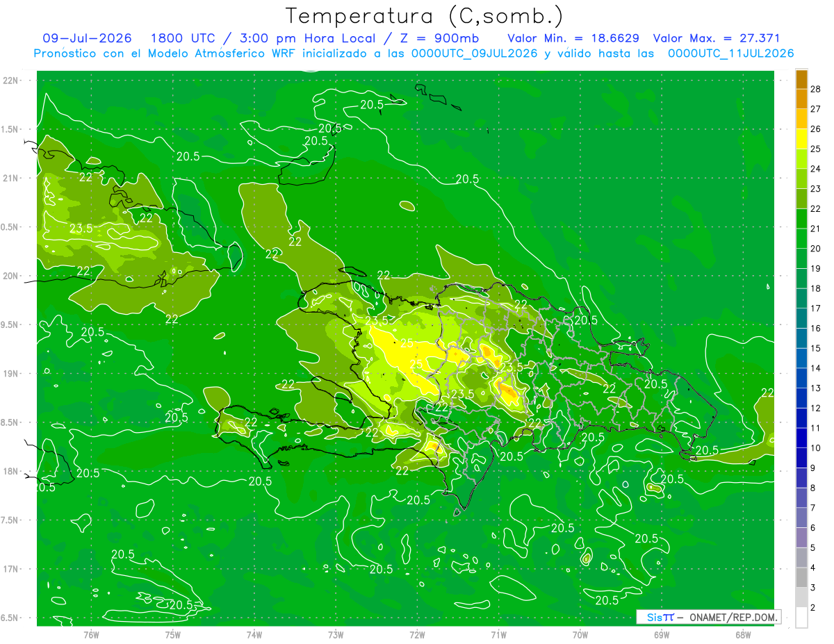Click the SisTT logo text
This screenshot has height=644, width=834.
[660, 617]
